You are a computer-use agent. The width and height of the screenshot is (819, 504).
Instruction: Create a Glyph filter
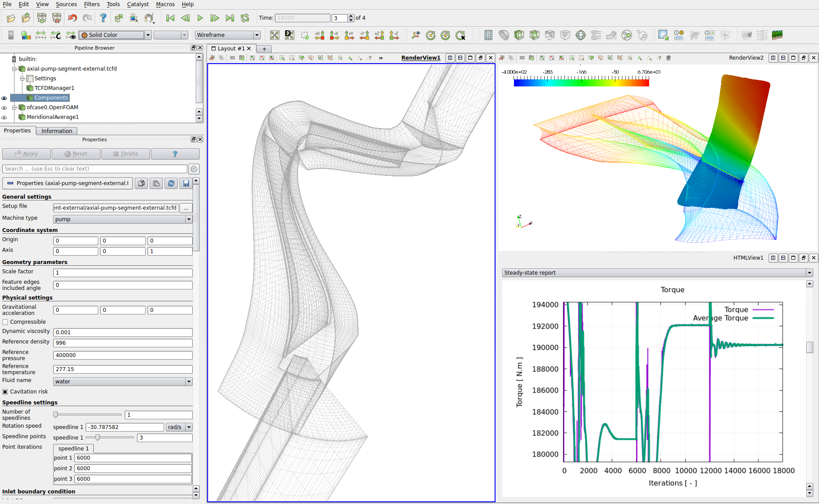point(580,35)
